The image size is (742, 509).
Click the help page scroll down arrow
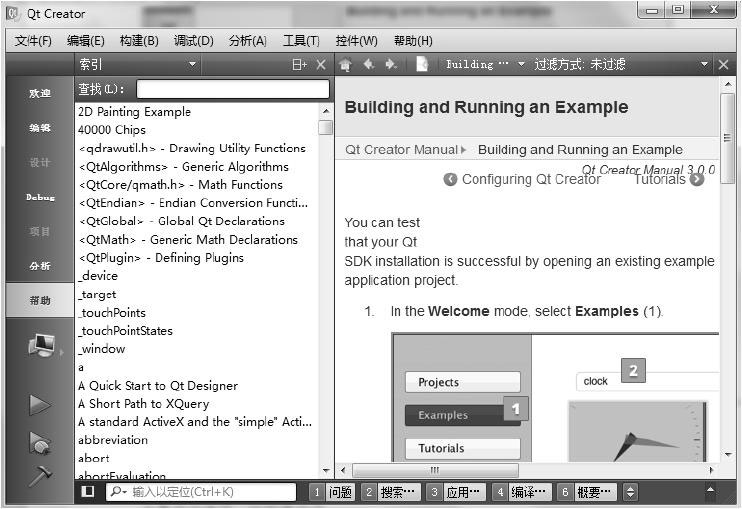click(x=728, y=455)
